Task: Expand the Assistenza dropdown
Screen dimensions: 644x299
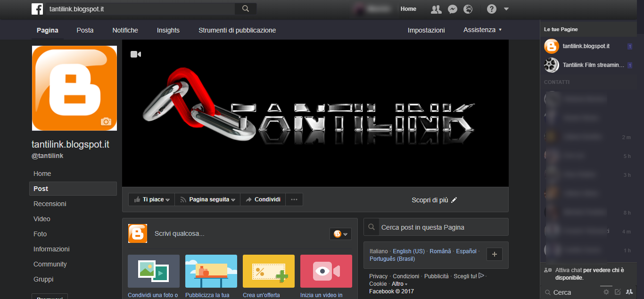Action: coord(483,30)
